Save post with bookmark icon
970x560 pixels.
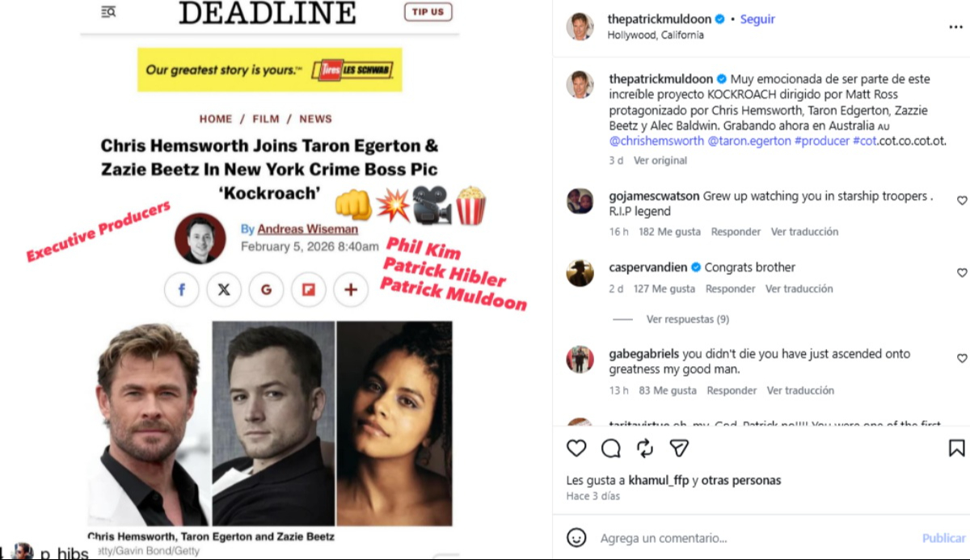pos(956,448)
